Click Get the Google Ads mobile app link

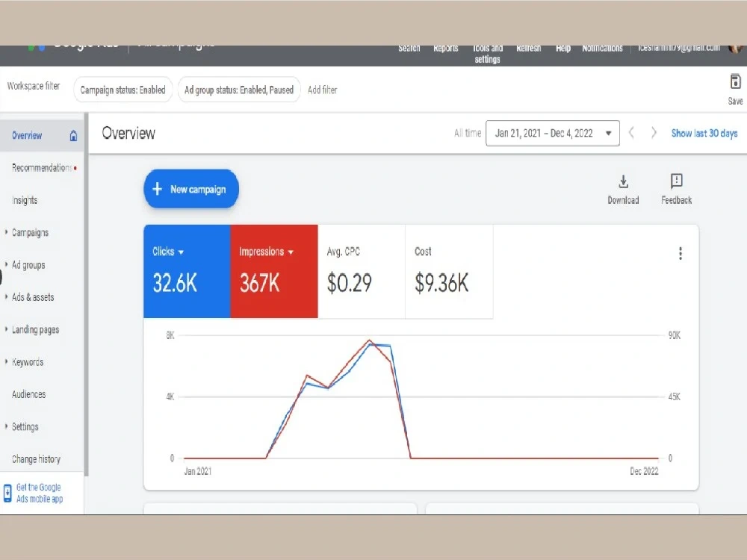click(40, 493)
